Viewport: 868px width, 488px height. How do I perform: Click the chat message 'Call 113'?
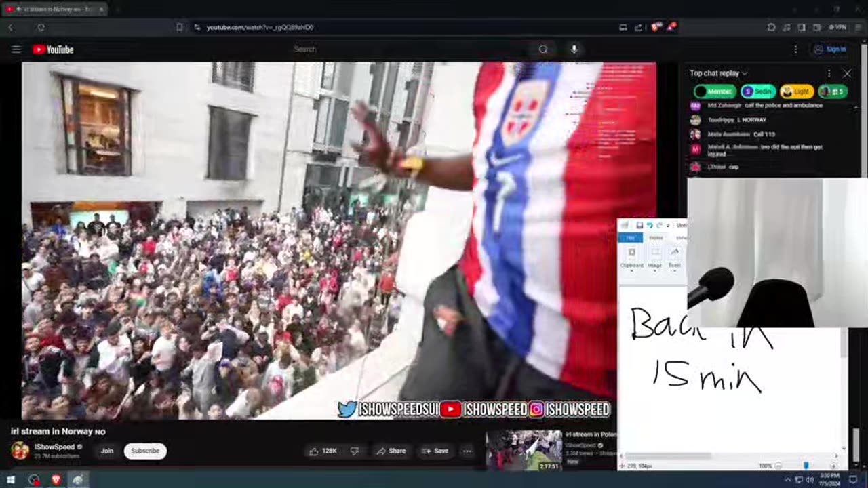click(x=764, y=134)
